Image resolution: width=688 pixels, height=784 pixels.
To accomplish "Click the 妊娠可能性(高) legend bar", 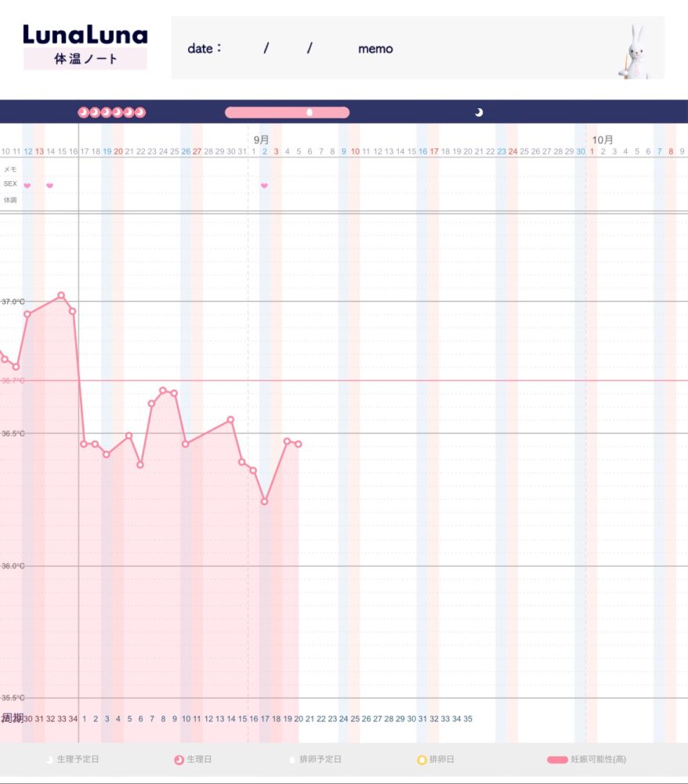I will point(557,760).
